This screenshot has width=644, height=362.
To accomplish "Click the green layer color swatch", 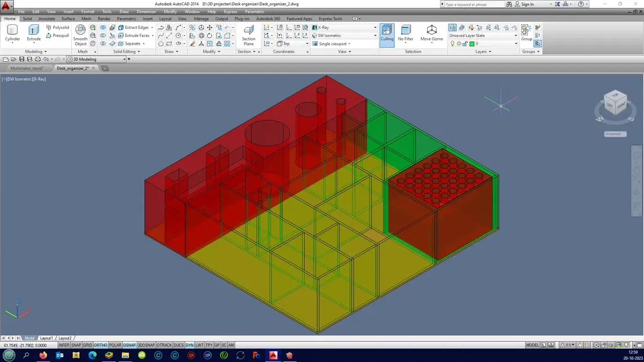I will click(472, 44).
